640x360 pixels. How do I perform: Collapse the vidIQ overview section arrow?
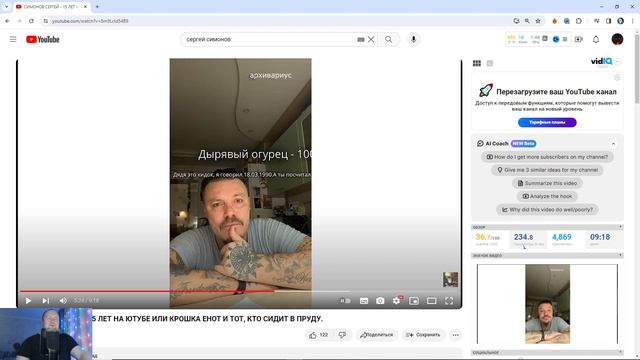pyautogui.click(x=620, y=227)
